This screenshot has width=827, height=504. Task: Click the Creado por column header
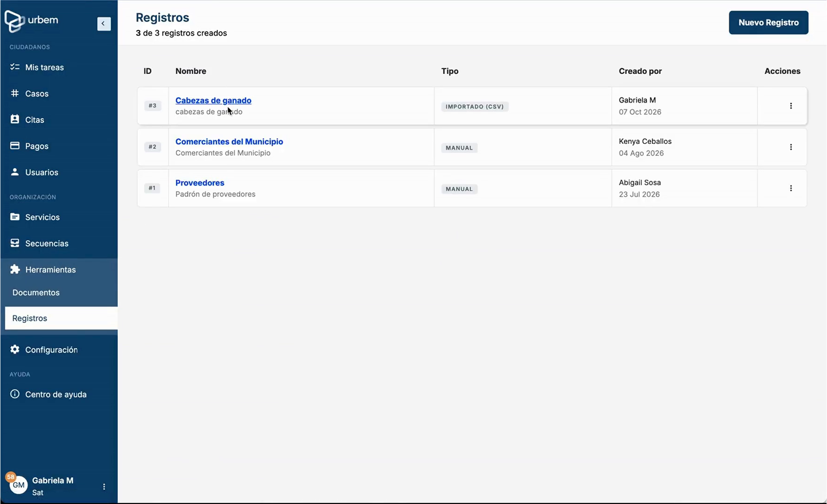[x=640, y=71]
